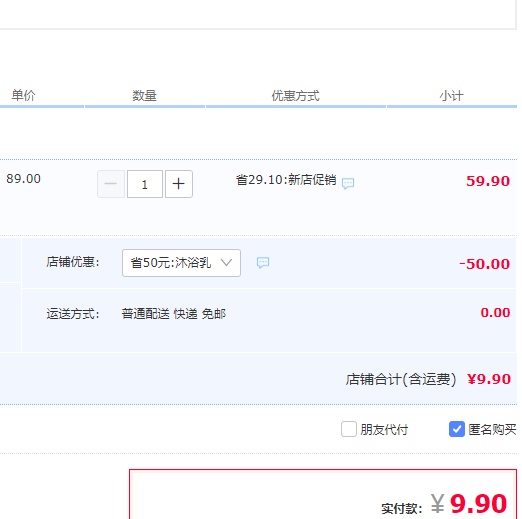The height and width of the screenshot is (519, 522).
Task: Click the 普通配送 快递 免邮 shipping text
Action: click(x=174, y=314)
